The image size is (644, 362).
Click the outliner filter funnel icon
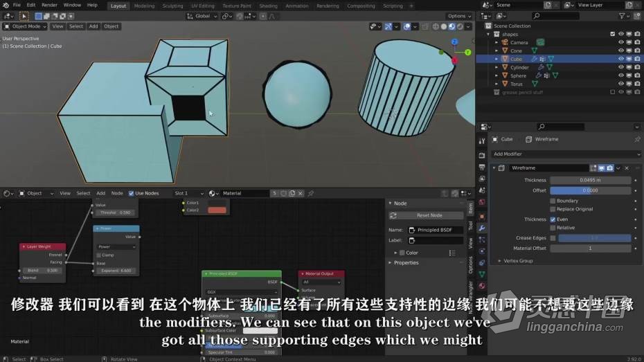click(x=622, y=16)
